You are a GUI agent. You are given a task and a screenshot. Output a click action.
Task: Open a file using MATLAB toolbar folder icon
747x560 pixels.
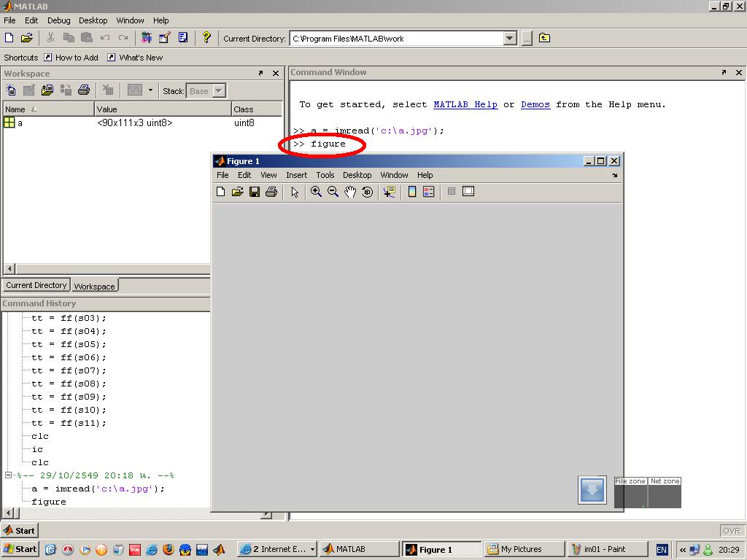[x=27, y=38]
